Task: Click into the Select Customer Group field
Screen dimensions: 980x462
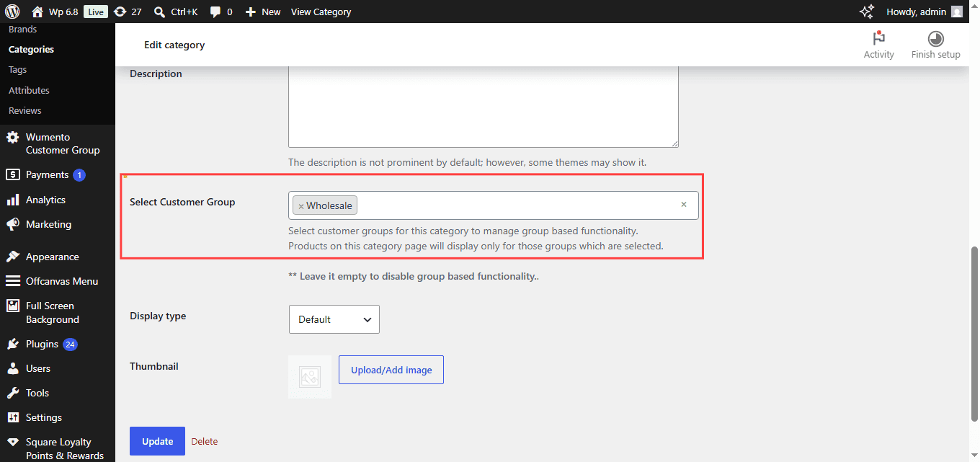Action: coord(493,205)
